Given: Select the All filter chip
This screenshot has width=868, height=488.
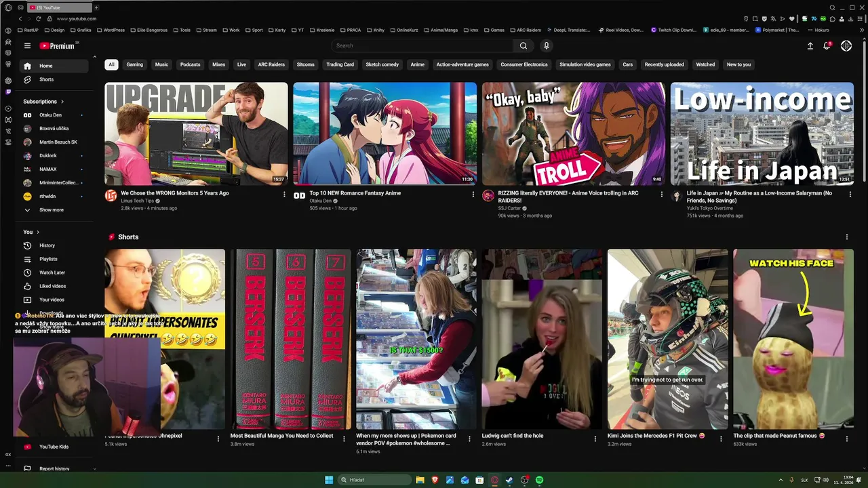Looking at the screenshot, I should tap(111, 64).
